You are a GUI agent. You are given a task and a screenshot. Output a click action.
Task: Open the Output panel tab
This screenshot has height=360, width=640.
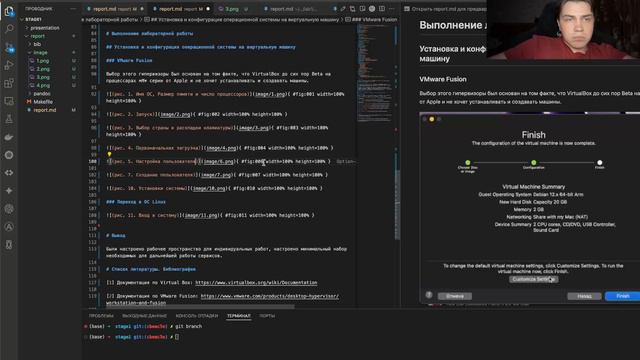coord(144,316)
